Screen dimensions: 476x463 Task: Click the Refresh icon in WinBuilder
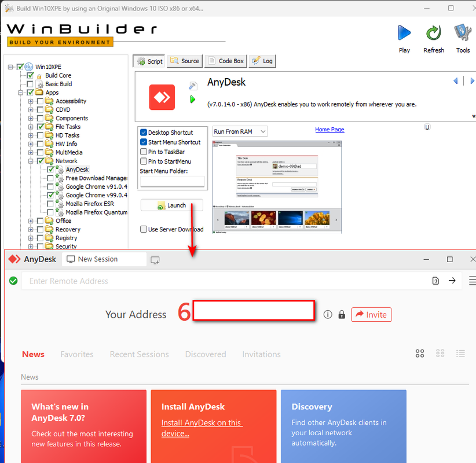click(x=434, y=33)
